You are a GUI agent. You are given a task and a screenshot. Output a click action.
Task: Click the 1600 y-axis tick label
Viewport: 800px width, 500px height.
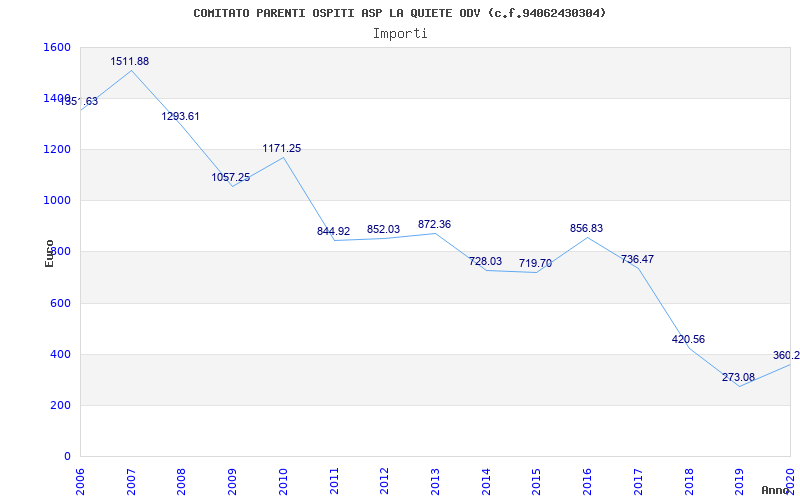tap(57, 47)
